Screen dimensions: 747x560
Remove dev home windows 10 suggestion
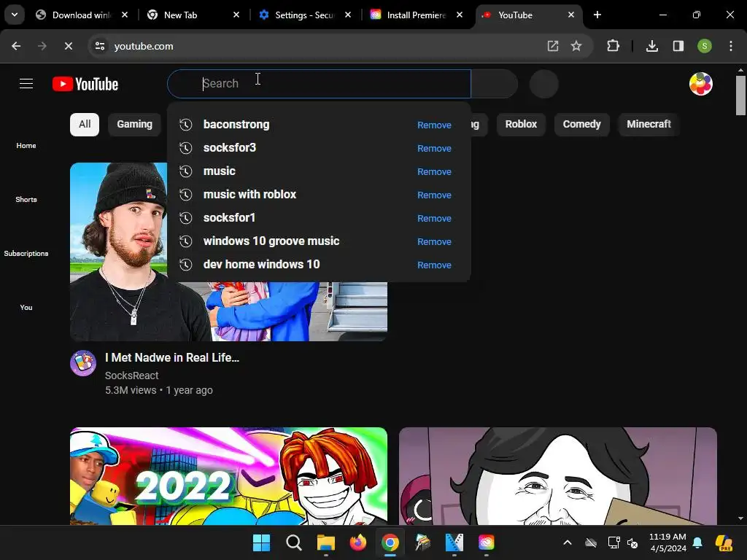coord(434,265)
